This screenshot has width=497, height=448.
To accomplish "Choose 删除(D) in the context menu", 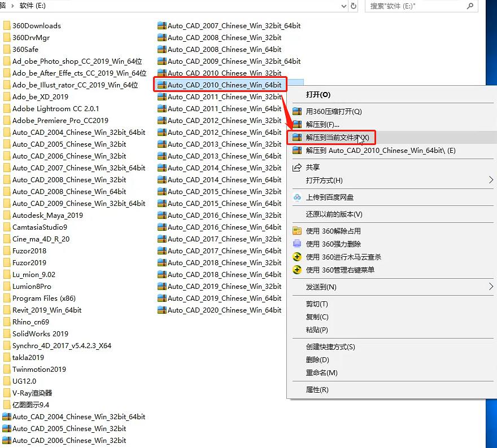I will (x=317, y=359).
